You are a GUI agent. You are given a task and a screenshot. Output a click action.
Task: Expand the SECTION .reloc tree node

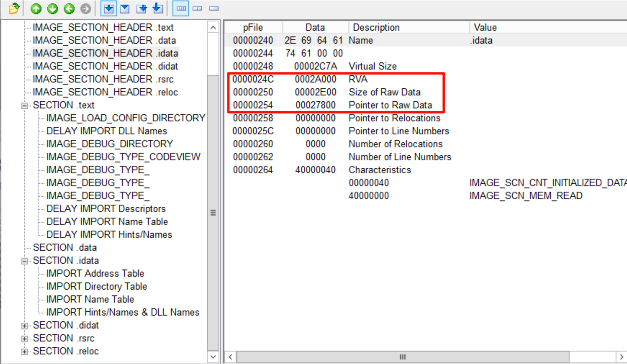(x=25, y=352)
